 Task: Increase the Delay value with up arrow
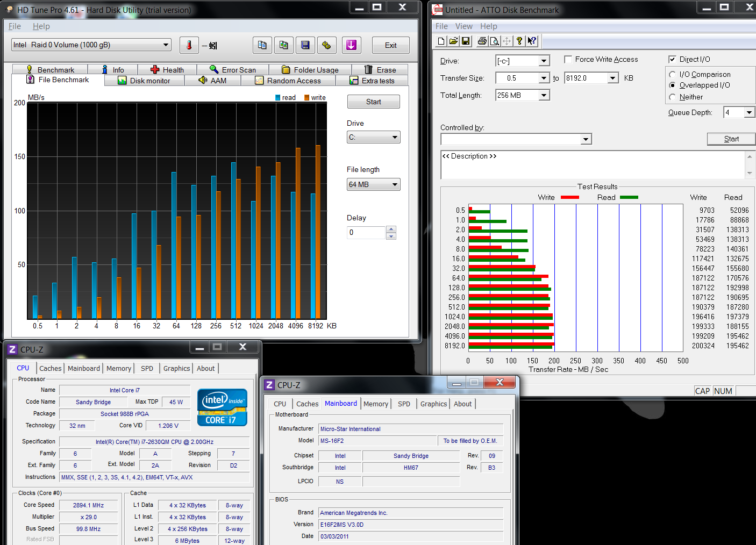pyautogui.click(x=391, y=230)
